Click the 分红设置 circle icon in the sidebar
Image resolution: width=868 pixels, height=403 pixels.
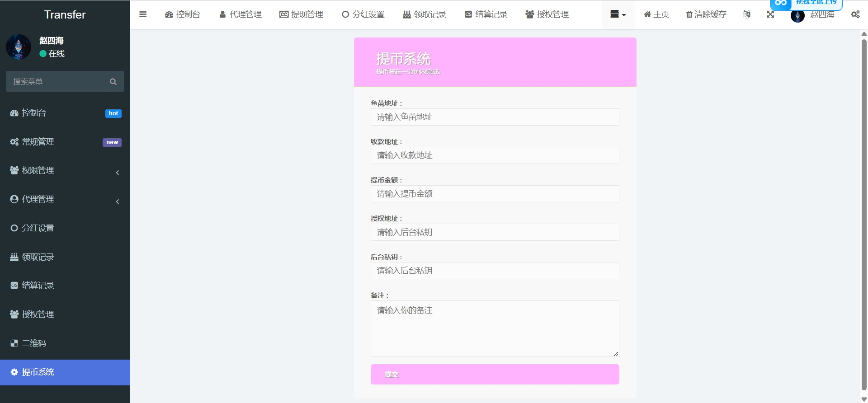point(14,228)
